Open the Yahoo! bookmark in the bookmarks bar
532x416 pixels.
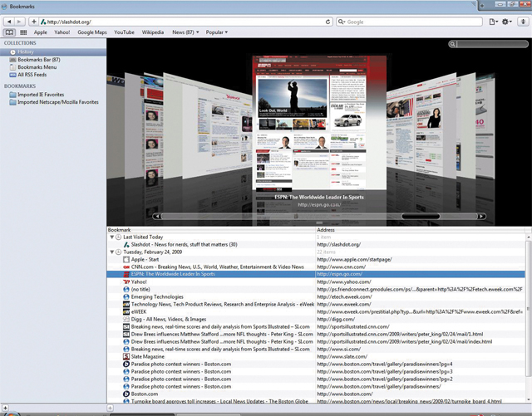pyautogui.click(x=62, y=32)
